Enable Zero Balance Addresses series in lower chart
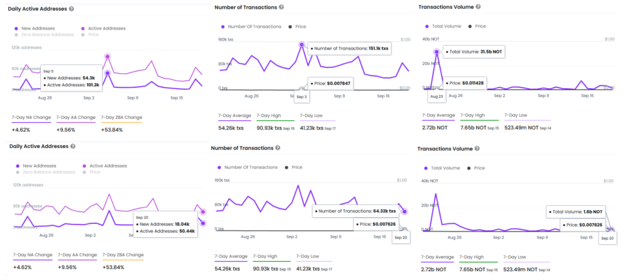The image size is (644, 280). point(45,172)
